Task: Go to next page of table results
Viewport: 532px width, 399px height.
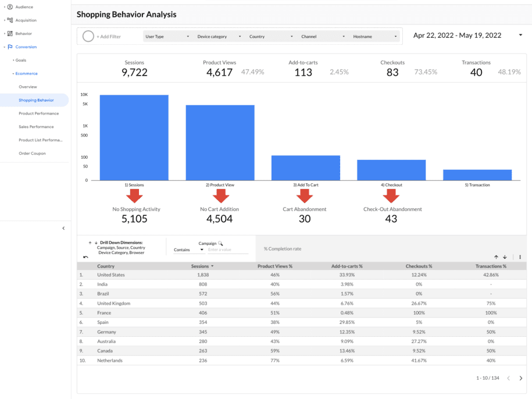Action: pos(521,378)
